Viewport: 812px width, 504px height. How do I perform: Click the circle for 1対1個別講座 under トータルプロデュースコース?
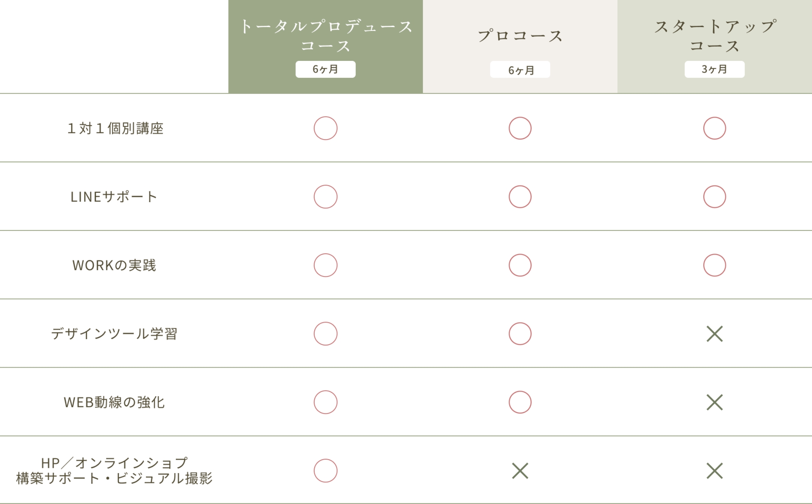[x=326, y=128]
